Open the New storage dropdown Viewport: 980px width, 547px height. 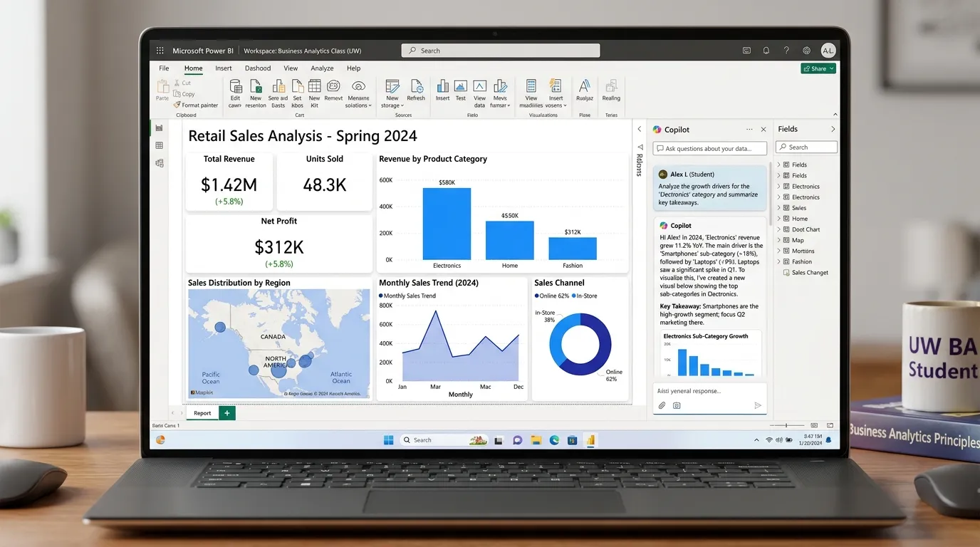[x=392, y=93]
